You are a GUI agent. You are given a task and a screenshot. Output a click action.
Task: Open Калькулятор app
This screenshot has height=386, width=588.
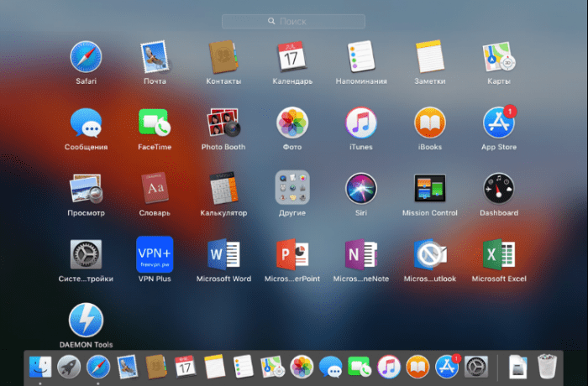pos(223,188)
